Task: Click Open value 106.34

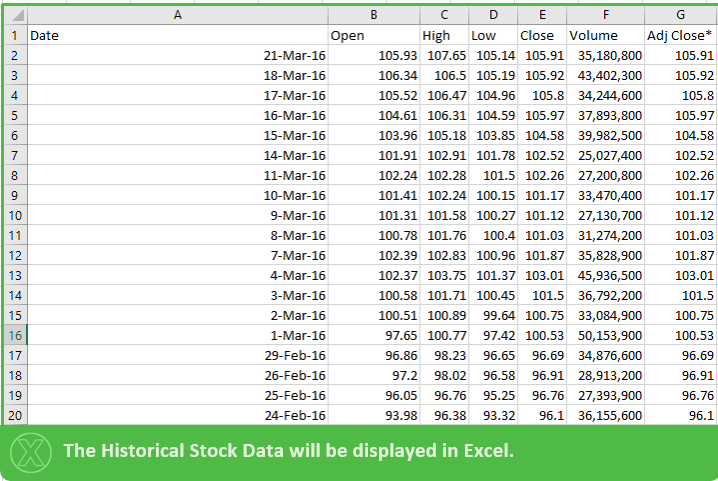Action: 374,75
